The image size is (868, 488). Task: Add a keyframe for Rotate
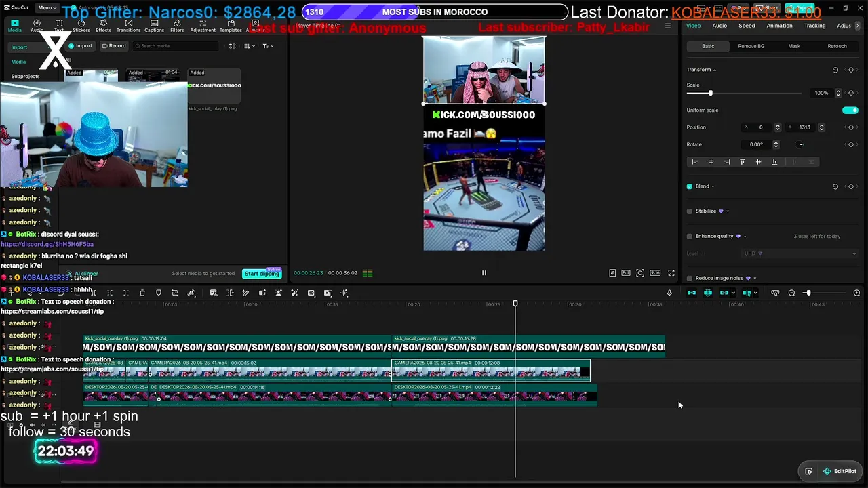pyautogui.click(x=851, y=144)
